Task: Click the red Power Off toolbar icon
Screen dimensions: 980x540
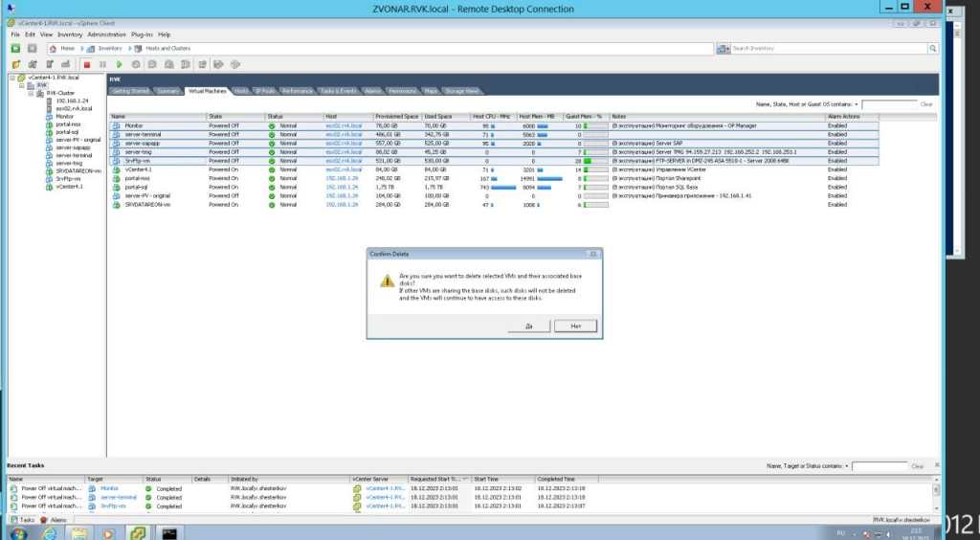Action: pyautogui.click(x=87, y=64)
